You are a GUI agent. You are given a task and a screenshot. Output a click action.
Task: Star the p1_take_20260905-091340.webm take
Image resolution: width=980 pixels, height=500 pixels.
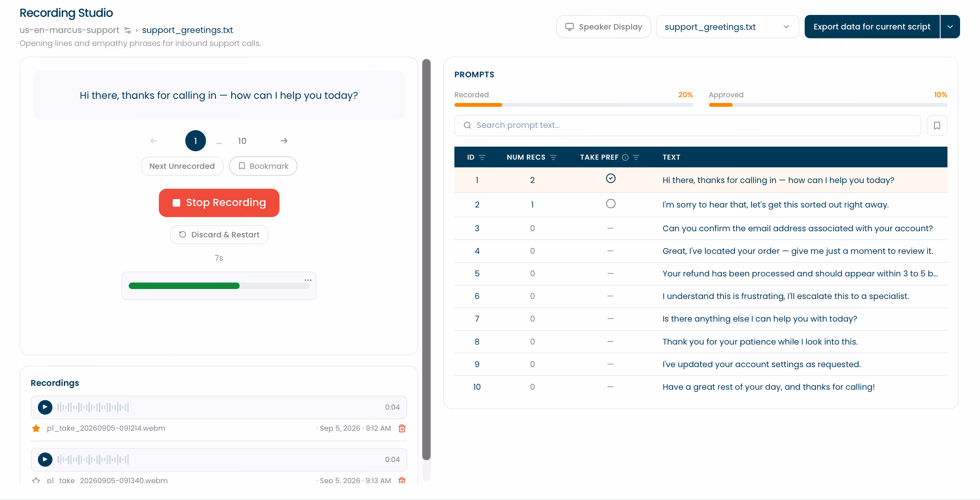36,480
